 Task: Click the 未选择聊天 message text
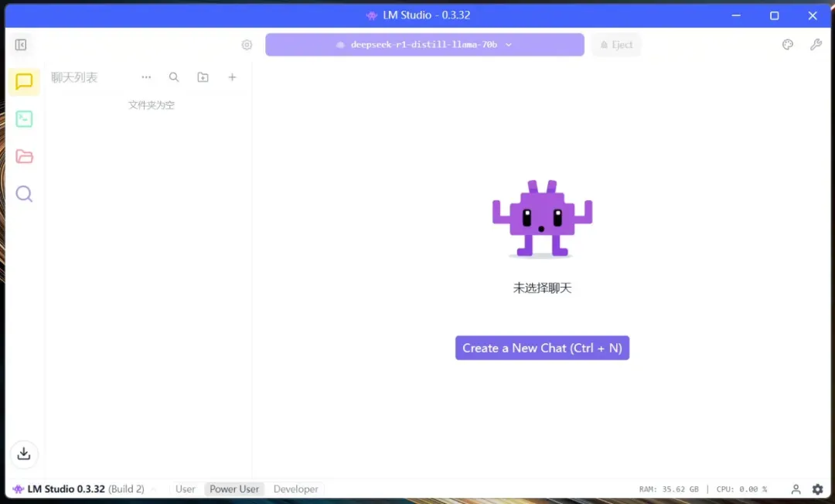tap(542, 288)
